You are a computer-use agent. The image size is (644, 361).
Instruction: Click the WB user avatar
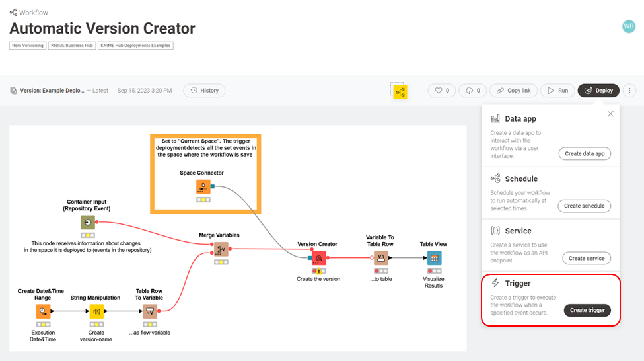tap(629, 26)
